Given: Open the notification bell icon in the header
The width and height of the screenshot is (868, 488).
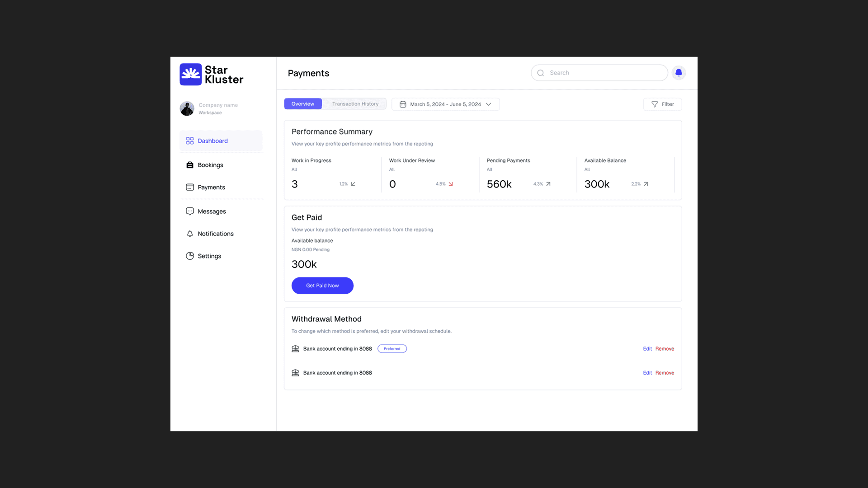Looking at the screenshot, I should click(x=679, y=73).
